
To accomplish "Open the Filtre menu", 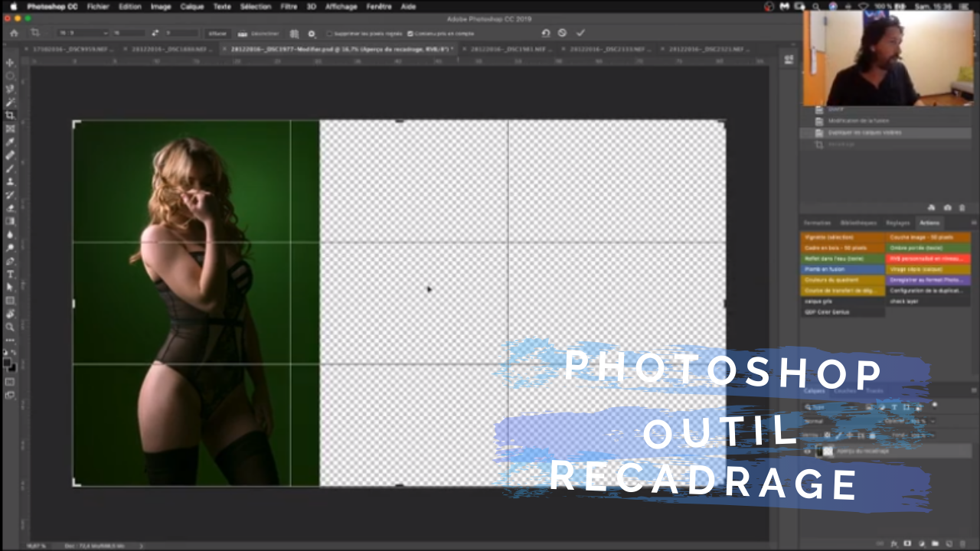I will click(289, 6).
